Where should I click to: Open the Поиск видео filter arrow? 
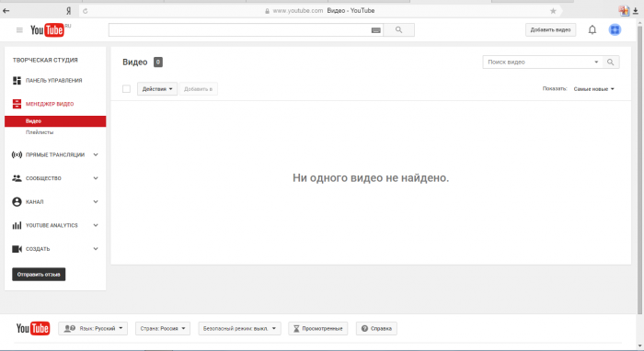click(596, 62)
